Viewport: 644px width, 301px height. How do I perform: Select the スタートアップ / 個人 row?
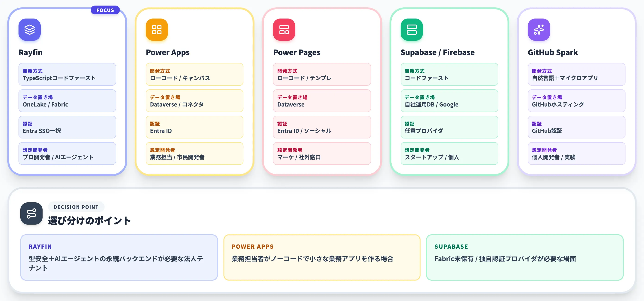[x=449, y=153]
